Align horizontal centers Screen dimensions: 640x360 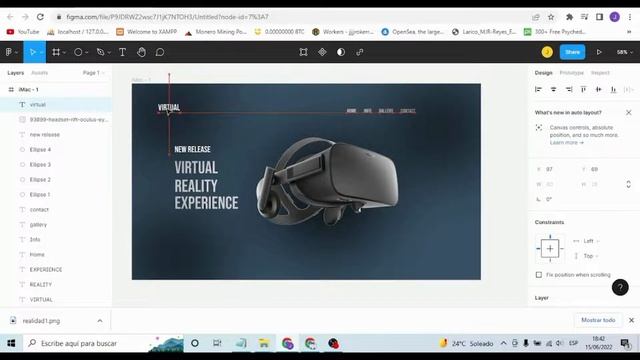tap(553, 89)
